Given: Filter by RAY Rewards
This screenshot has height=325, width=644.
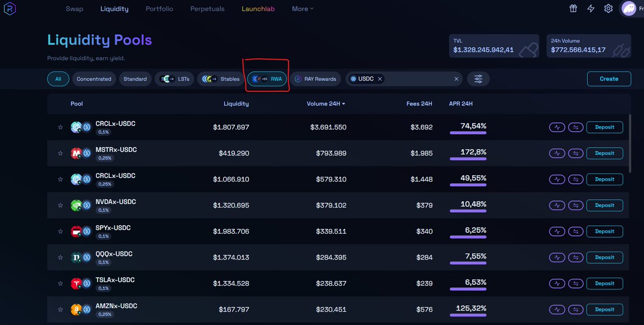Looking at the screenshot, I should pyautogui.click(x=315, y=79).
